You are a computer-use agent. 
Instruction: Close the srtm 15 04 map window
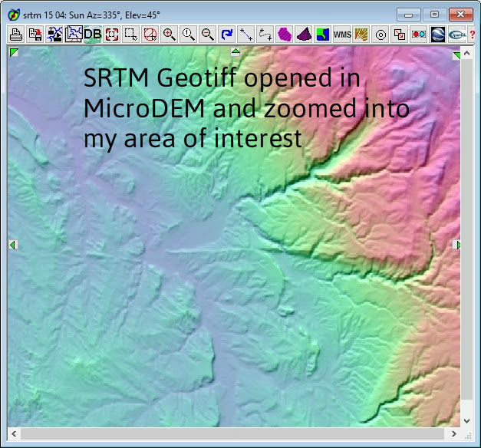pyautogui.click(x=461, y=15)
